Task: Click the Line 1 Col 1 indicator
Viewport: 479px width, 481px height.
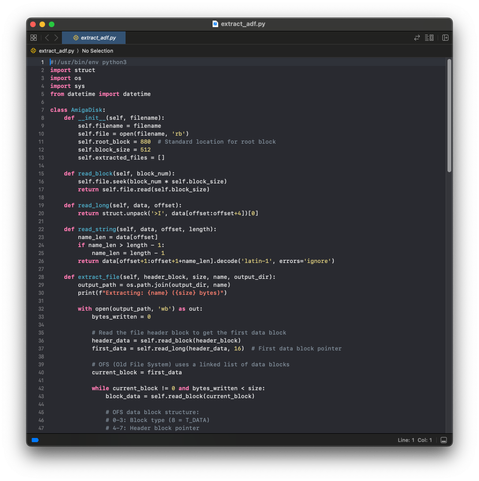Action: [x=415, y=440]
